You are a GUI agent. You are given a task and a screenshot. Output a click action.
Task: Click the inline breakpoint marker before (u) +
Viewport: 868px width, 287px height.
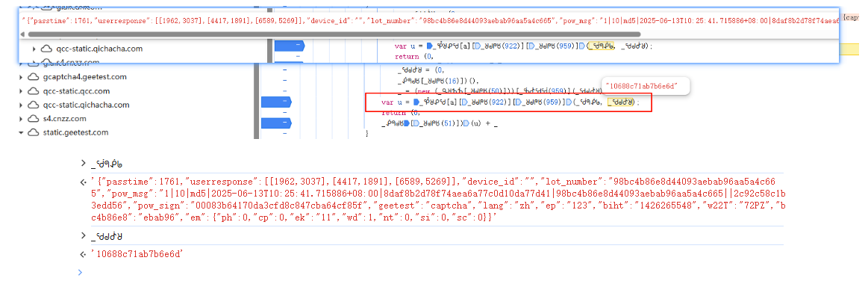(466, 123)
